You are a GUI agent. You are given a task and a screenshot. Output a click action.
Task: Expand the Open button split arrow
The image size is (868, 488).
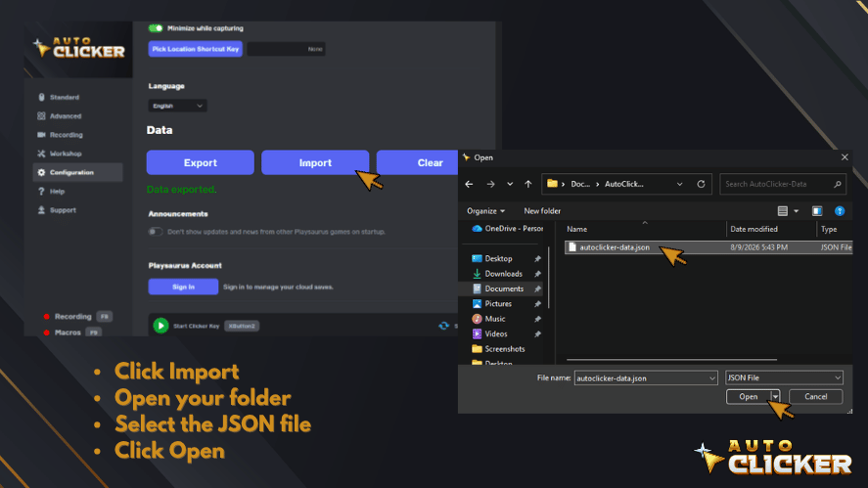(775, 397)
